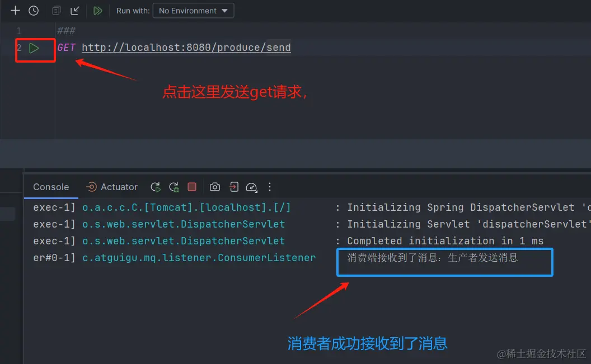Run all requests in file

pos(97,11)
